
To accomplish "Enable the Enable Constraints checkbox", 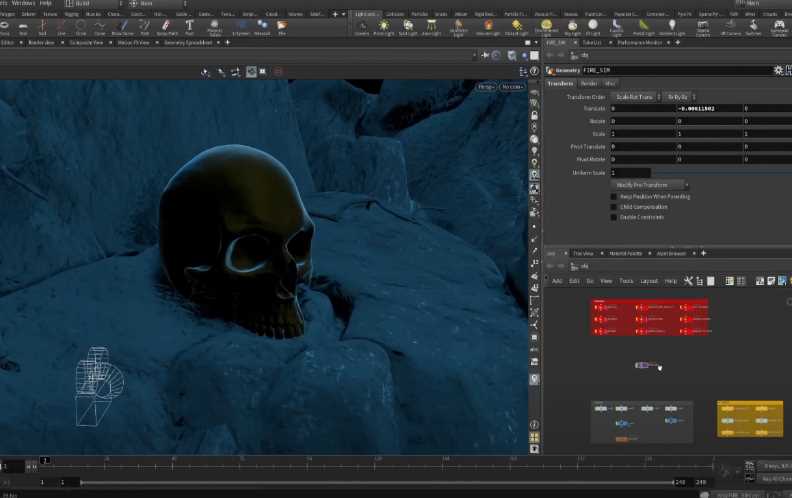I will pos(614,216).
